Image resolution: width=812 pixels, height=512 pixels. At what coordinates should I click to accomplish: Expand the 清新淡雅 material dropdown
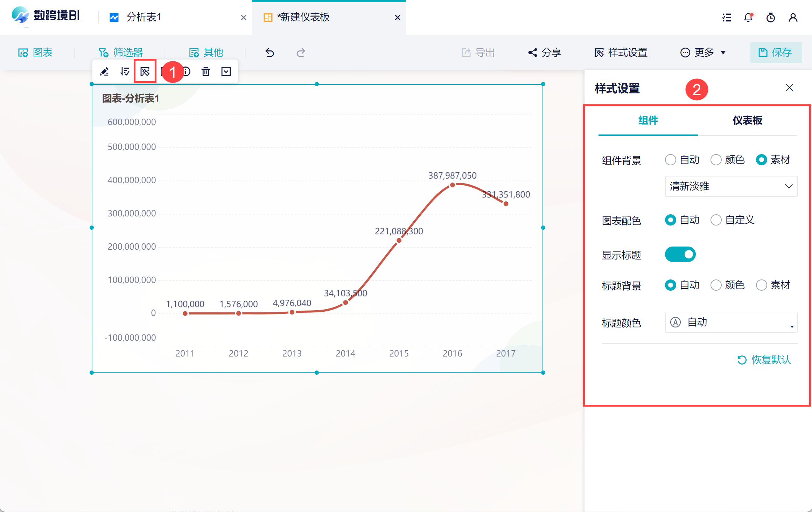point(731,186)
